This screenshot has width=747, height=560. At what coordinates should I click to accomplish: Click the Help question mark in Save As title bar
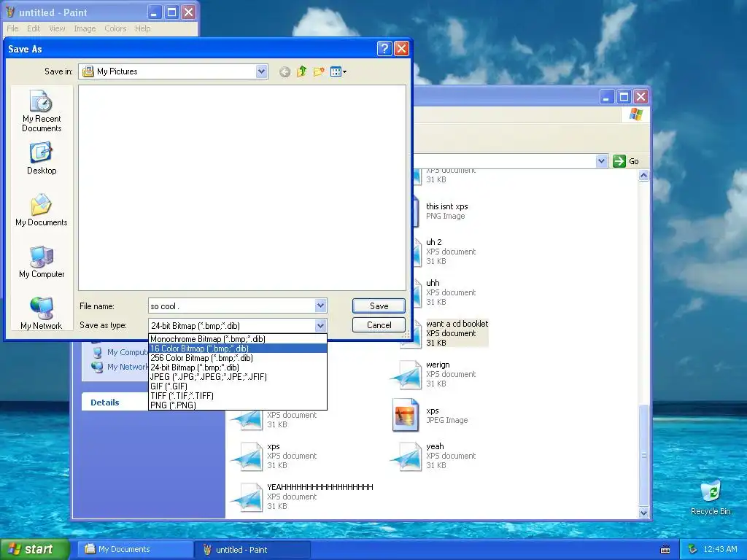384,49
